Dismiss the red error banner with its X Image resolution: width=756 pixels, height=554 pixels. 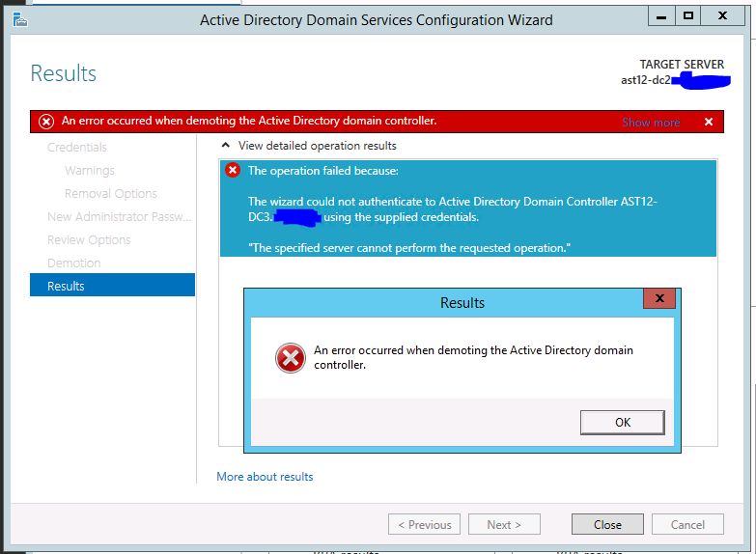click(709, 122)
